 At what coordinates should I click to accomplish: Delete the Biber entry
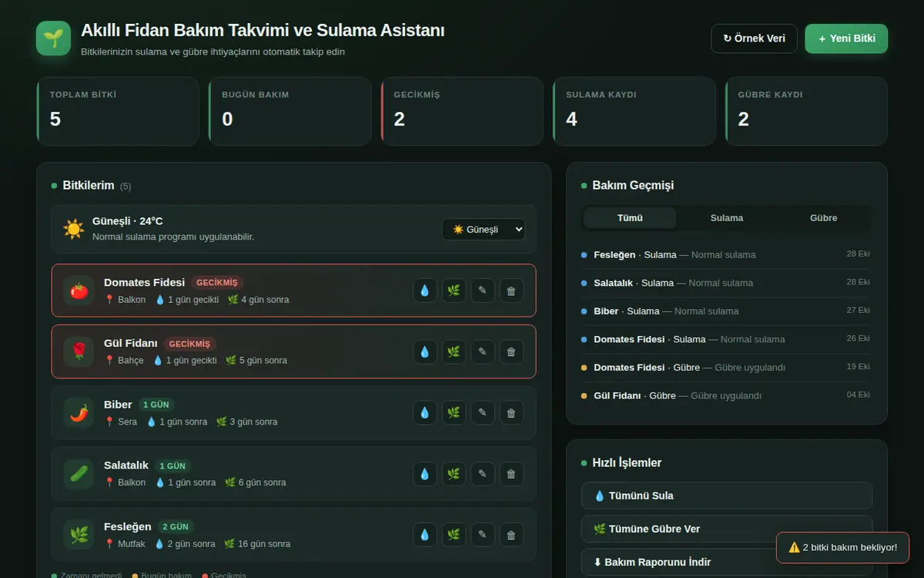click(511, 412)
